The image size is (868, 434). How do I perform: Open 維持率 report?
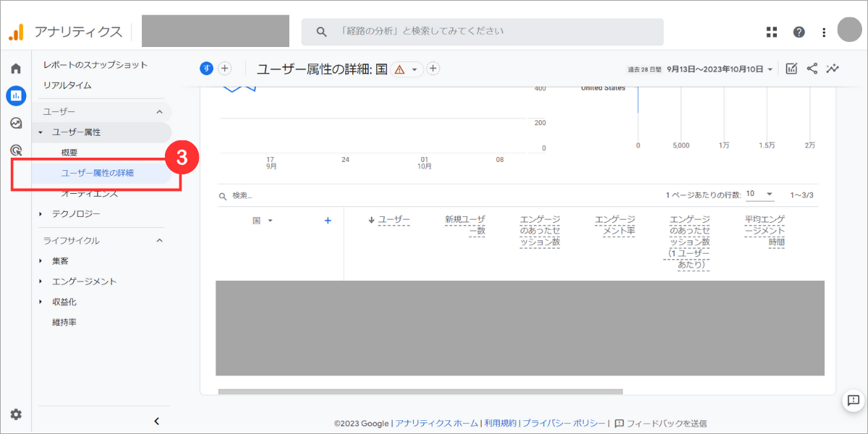pos(64,322)
